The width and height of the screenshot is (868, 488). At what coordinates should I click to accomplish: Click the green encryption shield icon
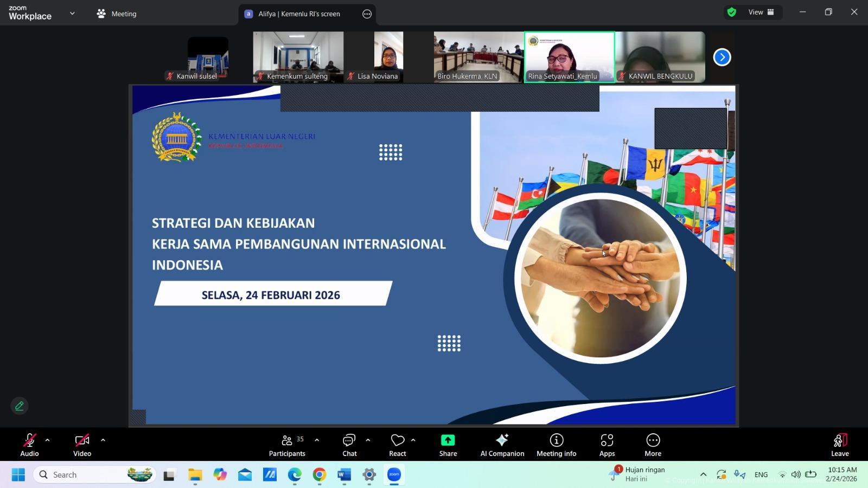click(732, 12)
